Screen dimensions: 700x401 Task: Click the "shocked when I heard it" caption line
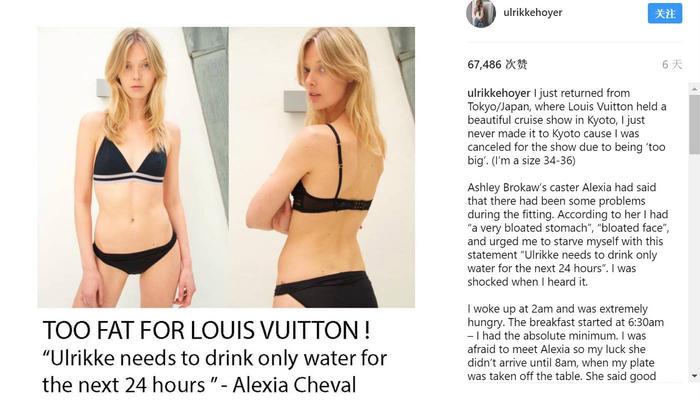pyautogui.click(x=528, y=282)
